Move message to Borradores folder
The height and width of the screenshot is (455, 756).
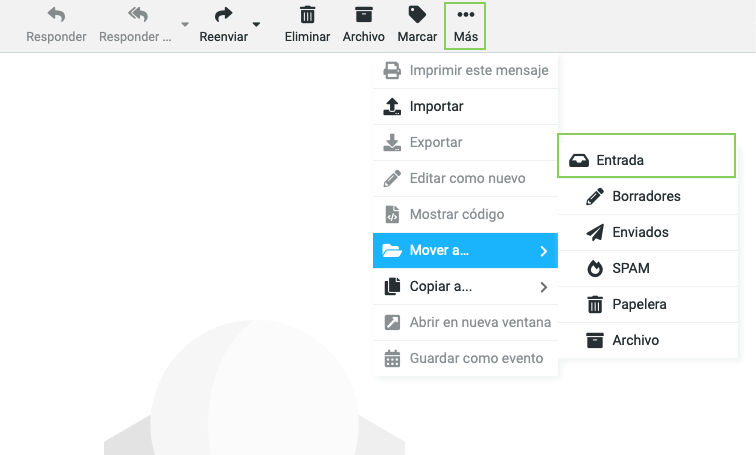tap(648, 197)
